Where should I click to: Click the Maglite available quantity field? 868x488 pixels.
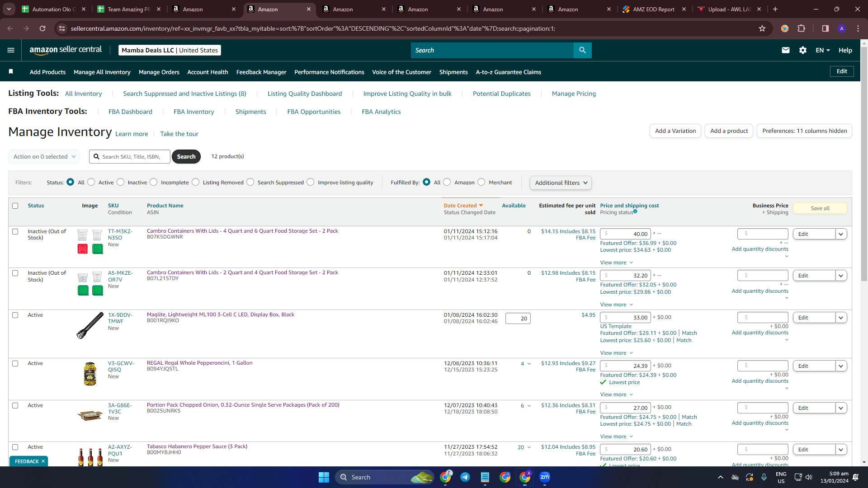coord(518,319)
